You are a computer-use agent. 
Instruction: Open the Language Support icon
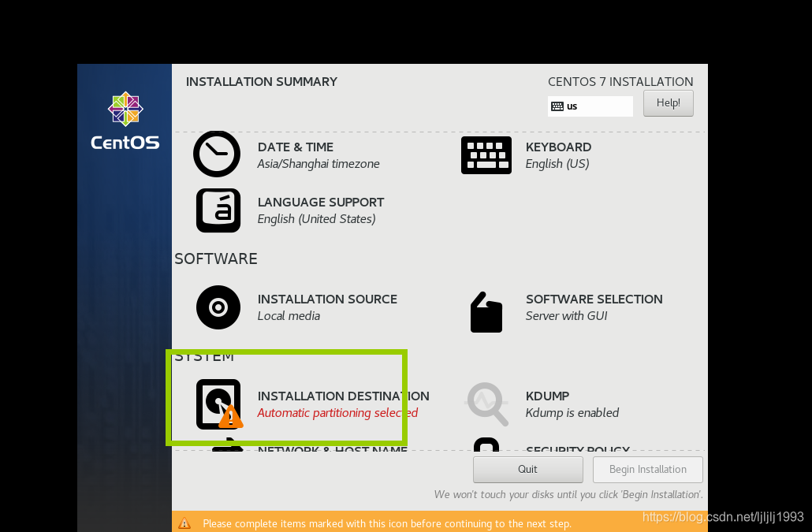(x=218, y=210)
